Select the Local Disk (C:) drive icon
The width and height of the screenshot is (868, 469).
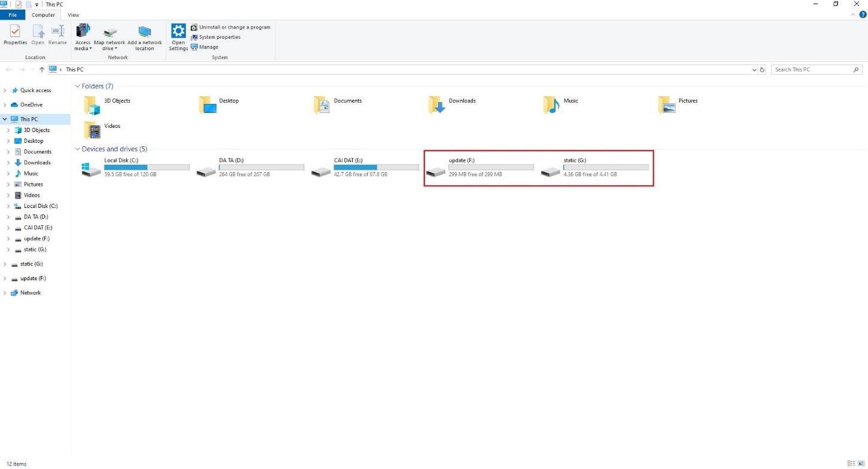(x=91, y=170)
